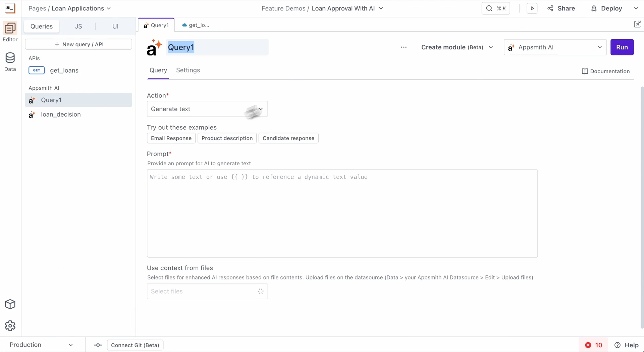This screenshot has height=352, width=644.
Task: Click the Feature Demos workspace text
Action: pyautogui.click(x=283, y=8)
